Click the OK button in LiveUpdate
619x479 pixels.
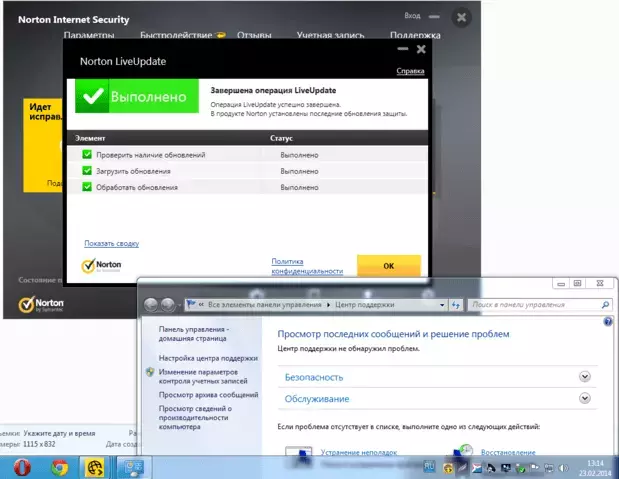tap(389, 266)
